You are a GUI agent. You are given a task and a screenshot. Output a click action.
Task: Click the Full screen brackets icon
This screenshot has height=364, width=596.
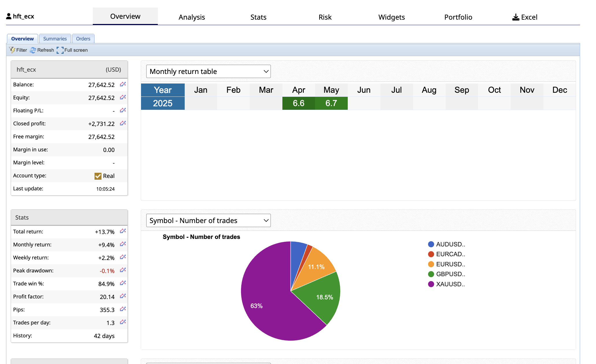tap(60, 50)
